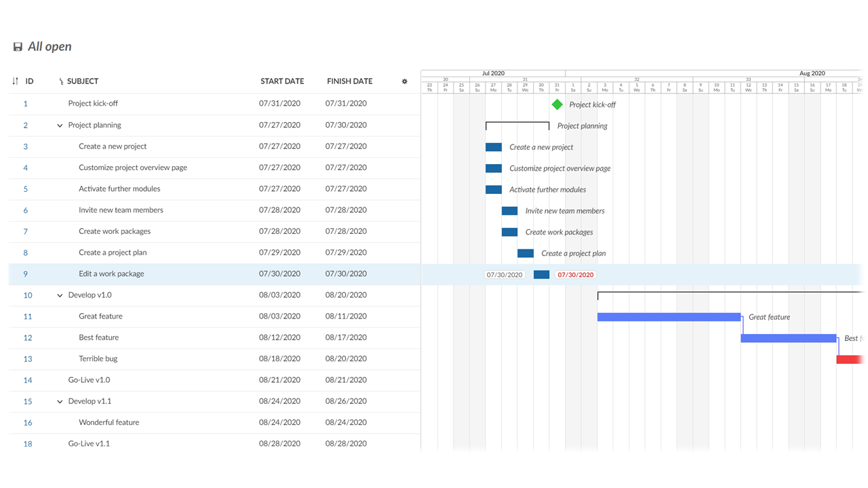Open work package ID 11 link

(28, 317)
